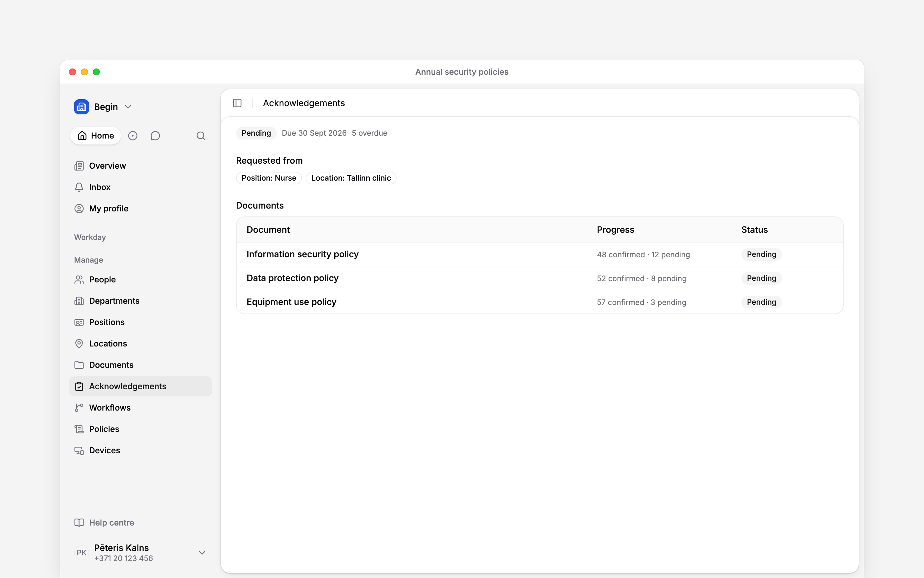
Task: Click the My profile person icon
Action: [x=79, y=209]
